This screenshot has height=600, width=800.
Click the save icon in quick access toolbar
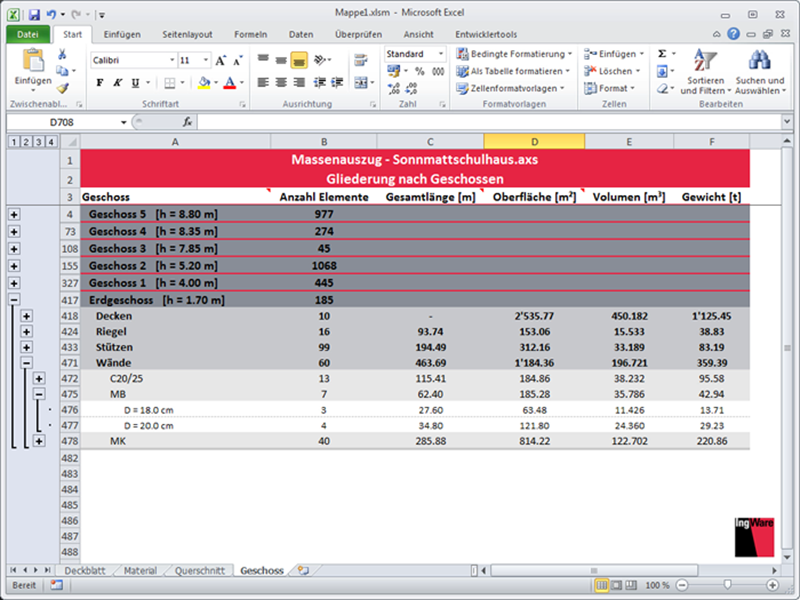(x=34, y=16)
